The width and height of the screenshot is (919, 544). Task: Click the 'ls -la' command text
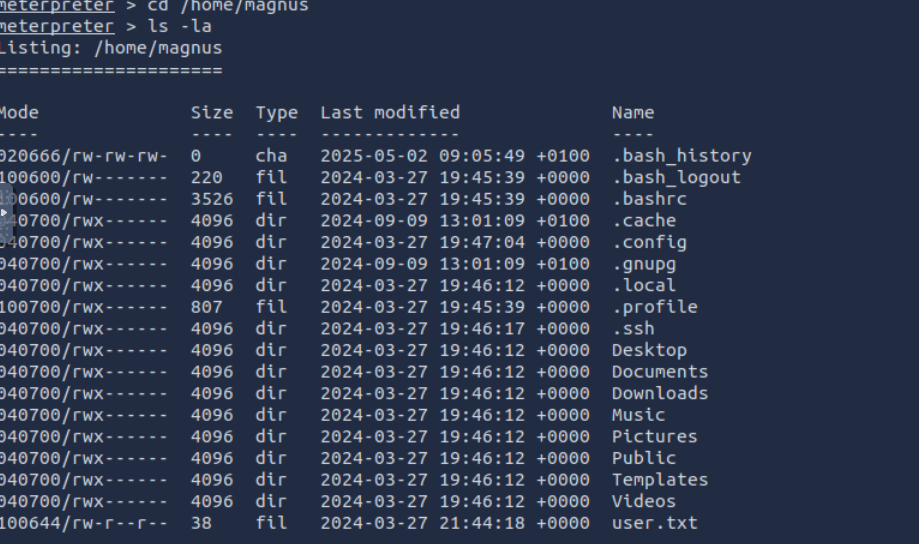[180, 26]
